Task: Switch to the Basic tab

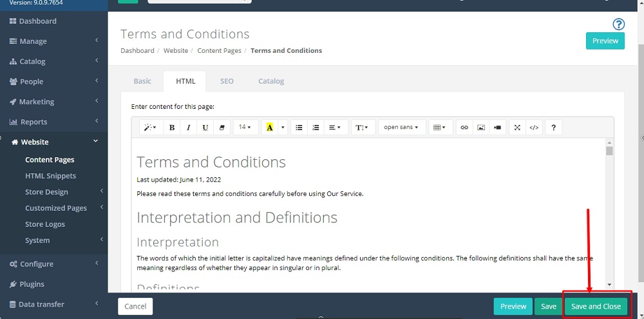Action: [x=142, y=81]
